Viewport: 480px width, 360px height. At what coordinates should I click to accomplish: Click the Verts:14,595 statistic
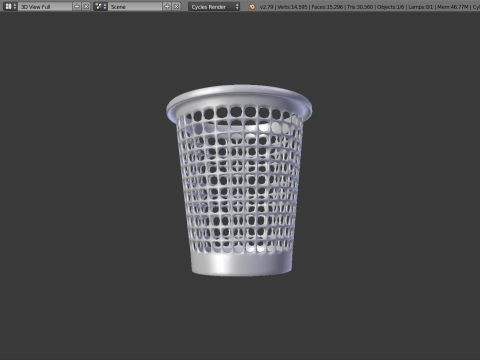[x=292, y=7]
